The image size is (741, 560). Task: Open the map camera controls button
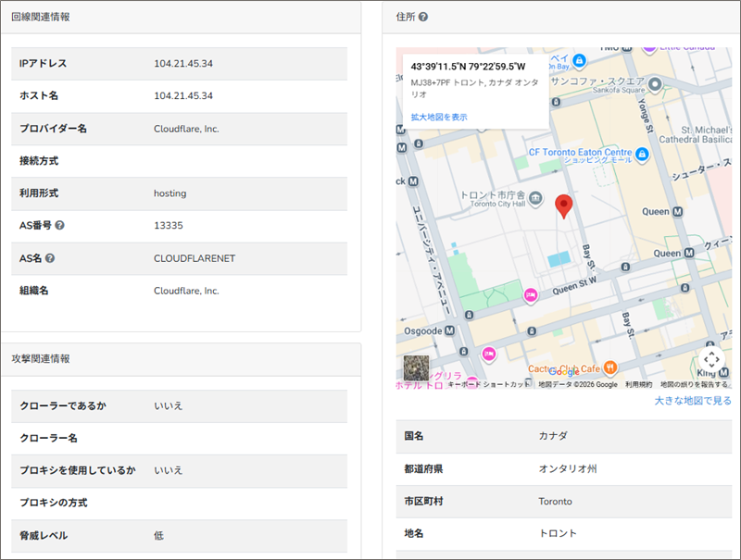[710, 359]
